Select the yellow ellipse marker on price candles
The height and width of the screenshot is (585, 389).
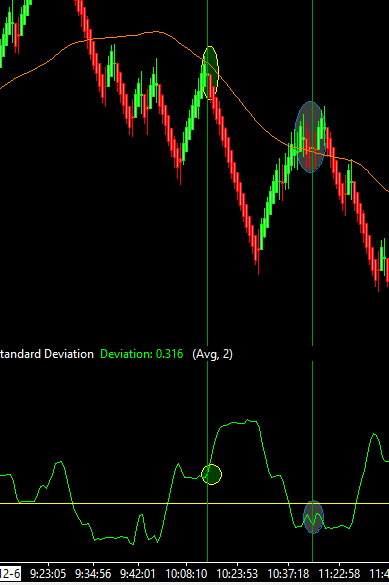point(210,73)
